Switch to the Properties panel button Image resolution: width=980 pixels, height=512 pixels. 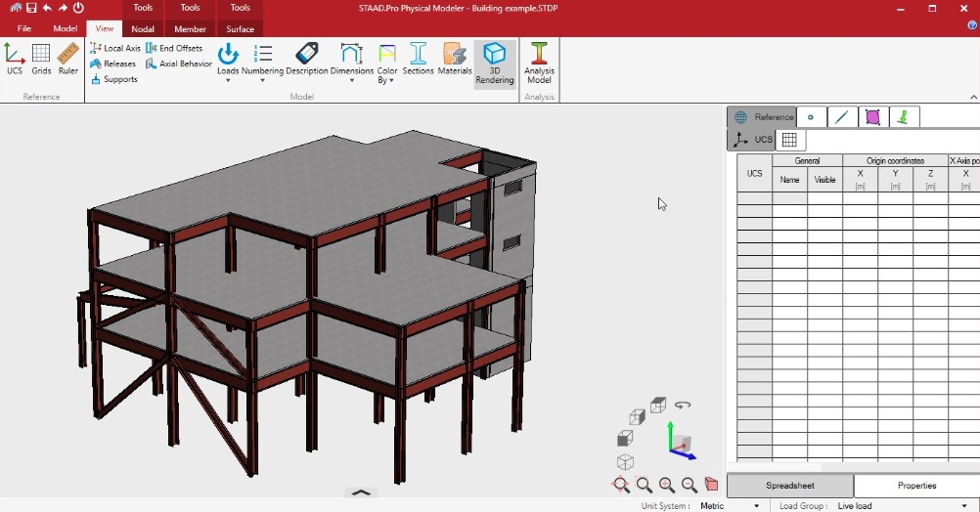pos(916,486)
